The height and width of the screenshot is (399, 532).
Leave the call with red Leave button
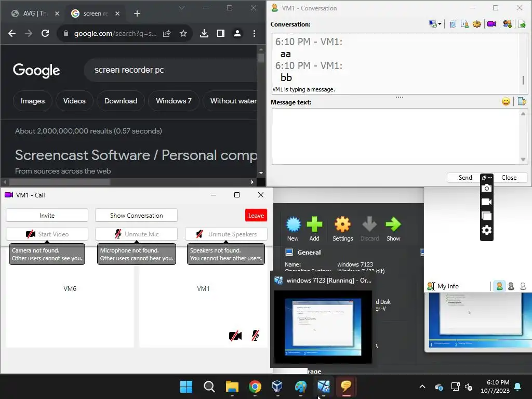256,216
